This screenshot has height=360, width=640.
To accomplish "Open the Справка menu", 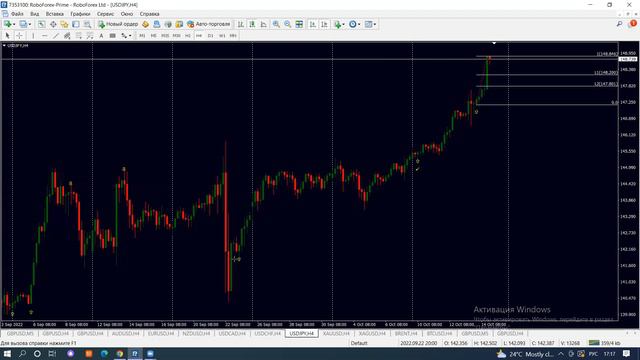I will (149, 14).
